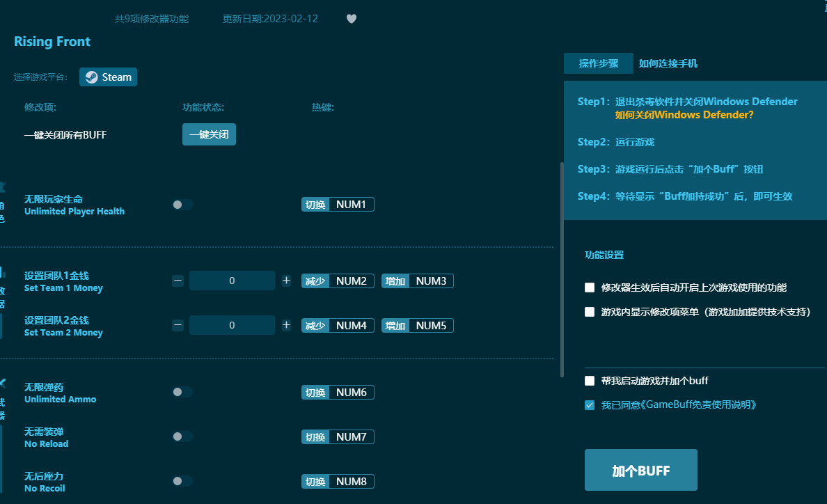The height and width of the screenshot is (504, 827).
Task: Click Set Team 2 Money value field
Action: (x=232, y=325)
